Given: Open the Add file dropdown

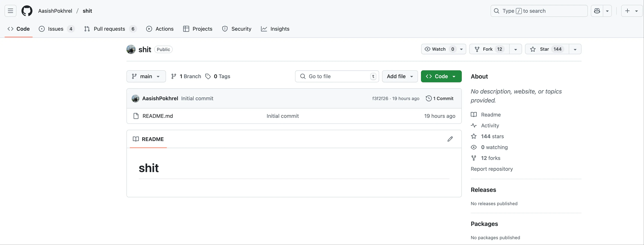Looking at the screenshot, I should pos(400,76).
